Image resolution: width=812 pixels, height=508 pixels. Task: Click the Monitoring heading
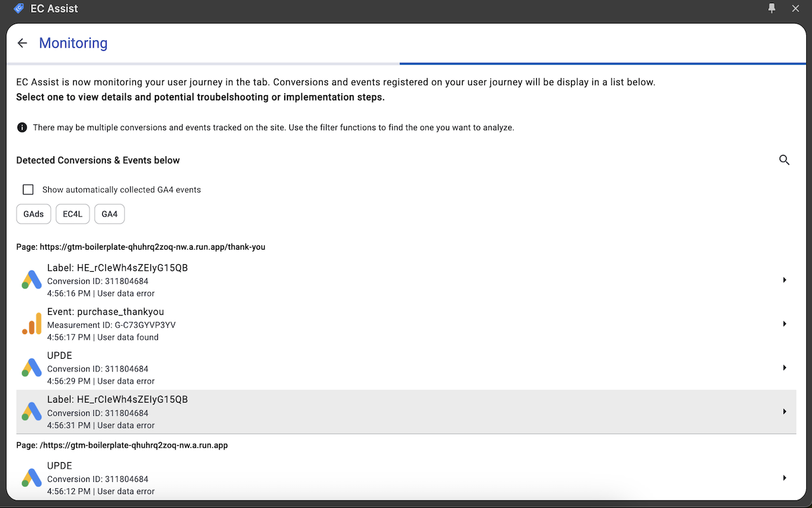73,43
